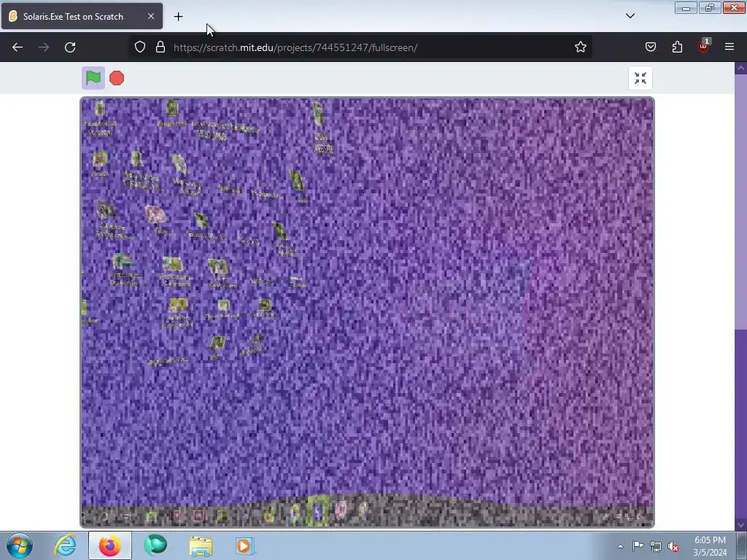The height and width of the screenshot is (560, 747).
Task: Select the Solaris.Exe Test on Scratch tab
Action: pyautogui.click(x=82, y=16)
